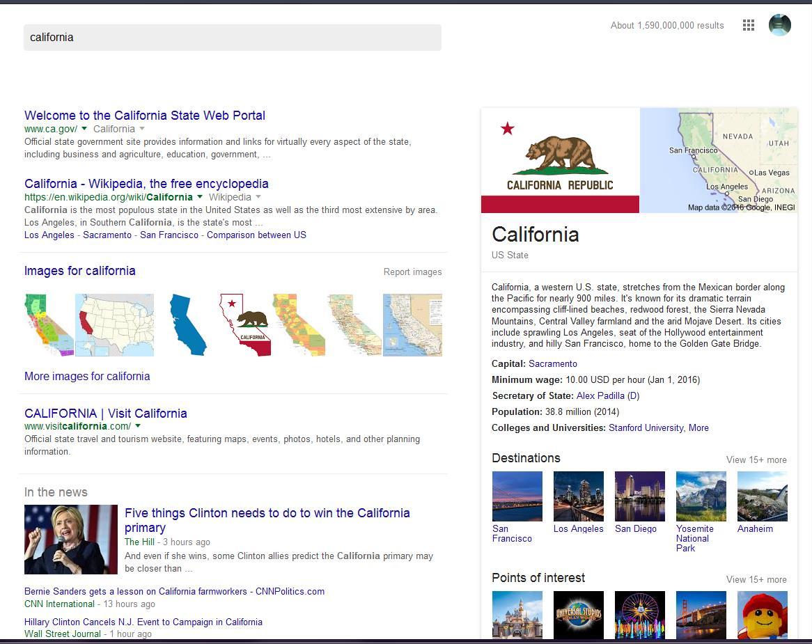This screenshot has width=812, height=644.
Task: Click the california search input field
Action: (x=233, y=38)
